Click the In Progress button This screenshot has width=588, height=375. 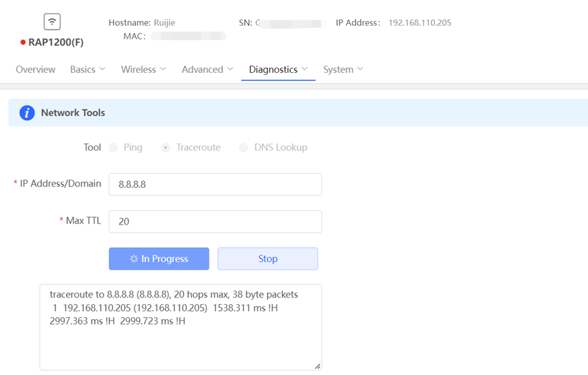click(x=159, y=259)
